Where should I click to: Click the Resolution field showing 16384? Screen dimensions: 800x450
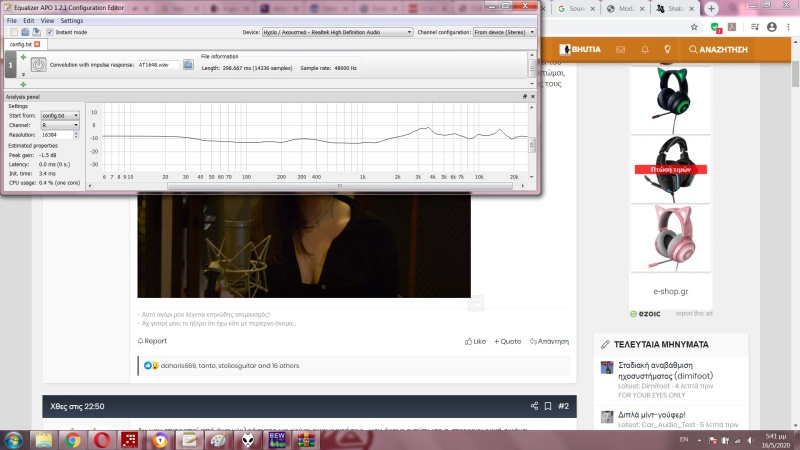[x=57, y=135]
